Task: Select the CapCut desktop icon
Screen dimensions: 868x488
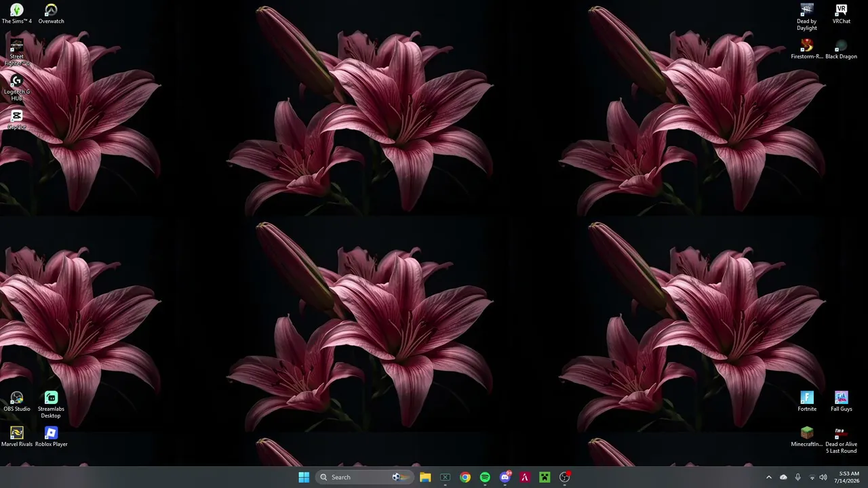Action: click(17, 120)
